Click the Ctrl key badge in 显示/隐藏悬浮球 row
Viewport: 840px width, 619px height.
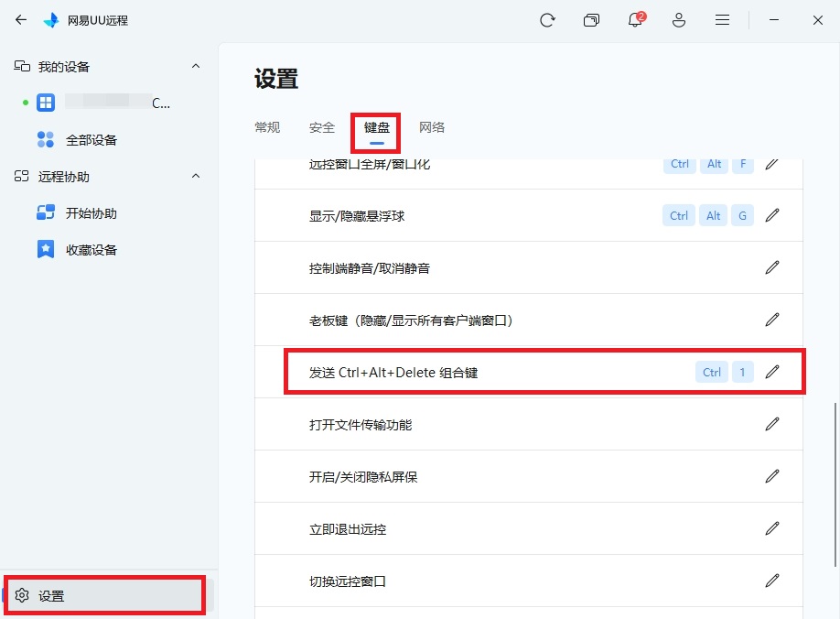(679, 215)
